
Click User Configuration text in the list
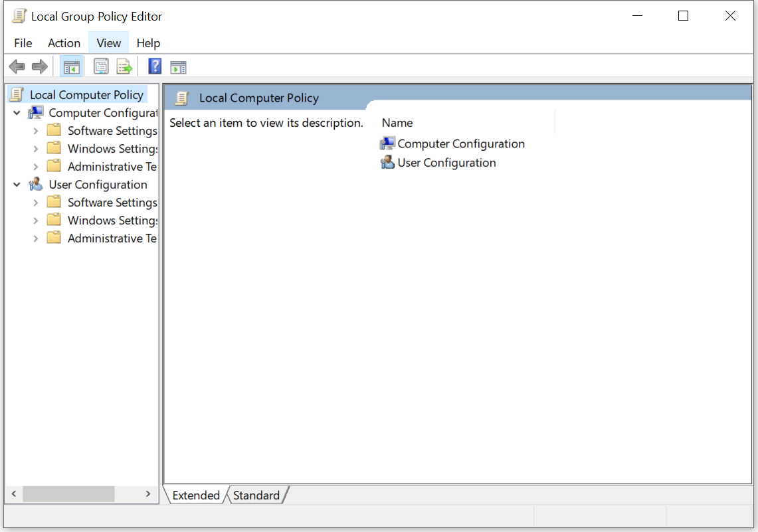[x=446, y=163]
